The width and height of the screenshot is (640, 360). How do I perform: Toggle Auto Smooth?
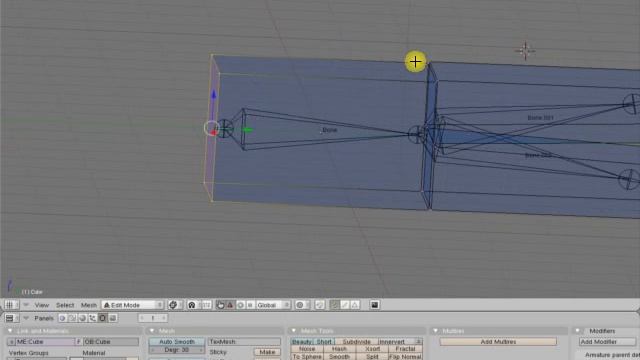point(177,342)
